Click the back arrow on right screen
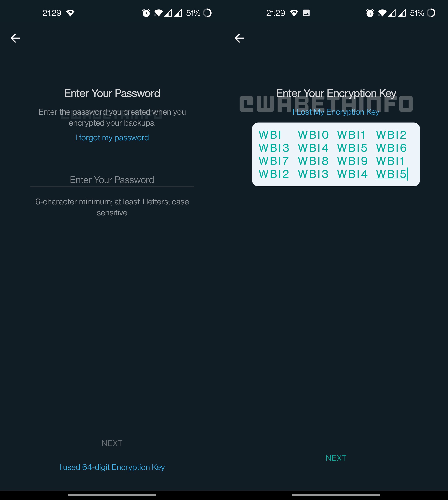This screenshot has height=500, width=448. pos(239,38)
